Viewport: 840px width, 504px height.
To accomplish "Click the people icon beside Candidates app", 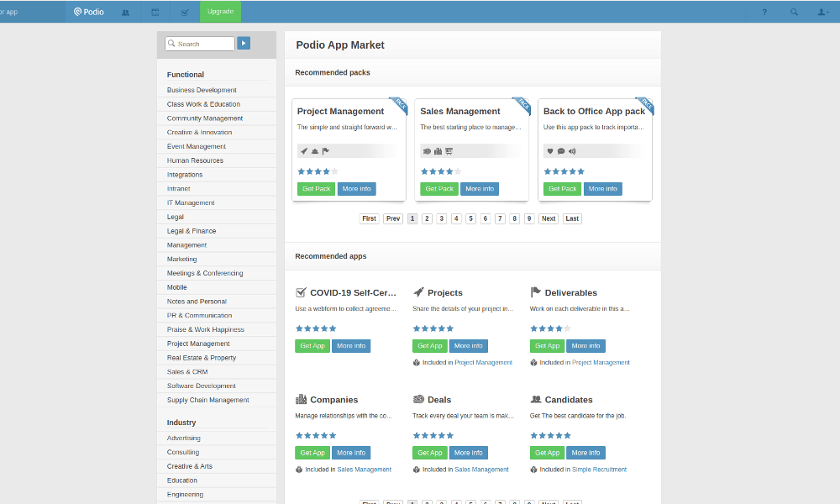I will 536,400.
